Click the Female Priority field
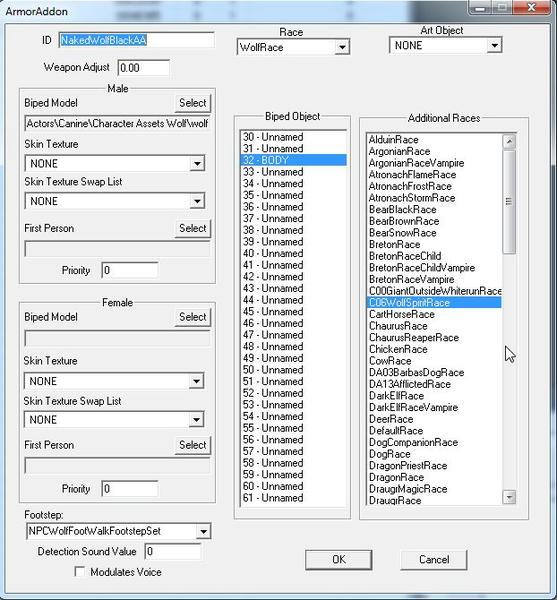 [x=130, y=489]
